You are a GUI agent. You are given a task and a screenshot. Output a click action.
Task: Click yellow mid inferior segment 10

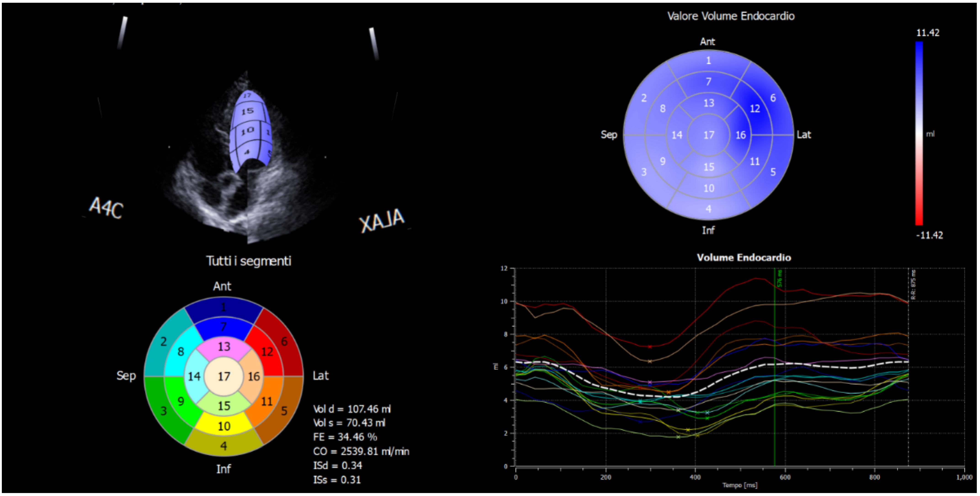click(x=224, y=426)
